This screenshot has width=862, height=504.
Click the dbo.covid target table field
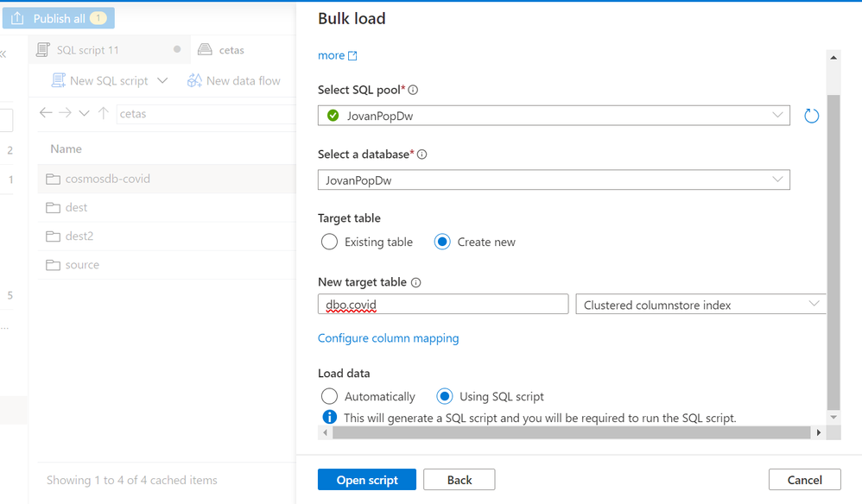443,305
